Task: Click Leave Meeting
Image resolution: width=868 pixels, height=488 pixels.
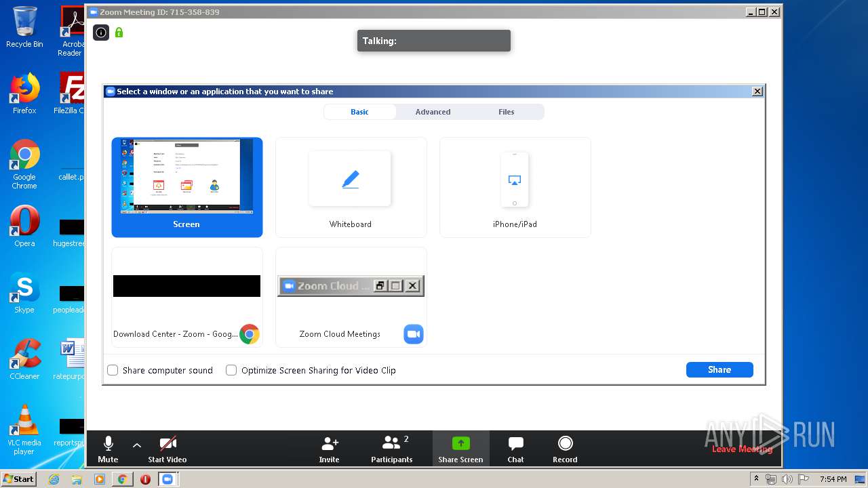Action: 742,449
